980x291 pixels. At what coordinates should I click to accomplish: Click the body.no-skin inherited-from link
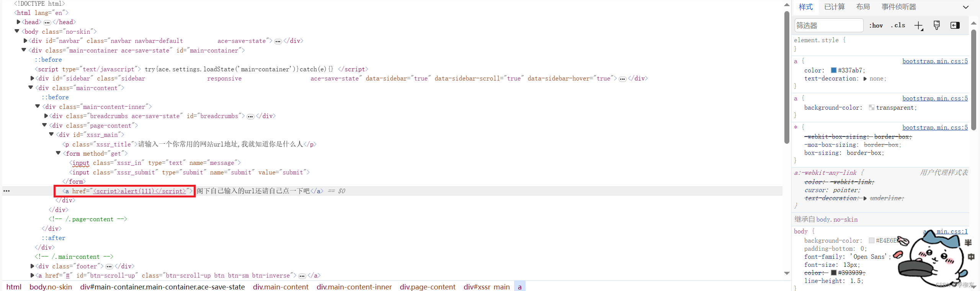pyautogui.click(x=837, y=220)
